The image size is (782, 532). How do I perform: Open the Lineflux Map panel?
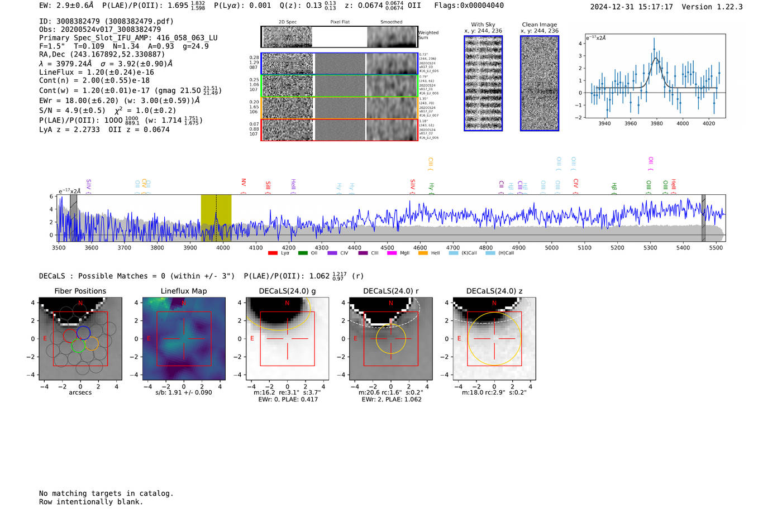click(x=184, y=338)
